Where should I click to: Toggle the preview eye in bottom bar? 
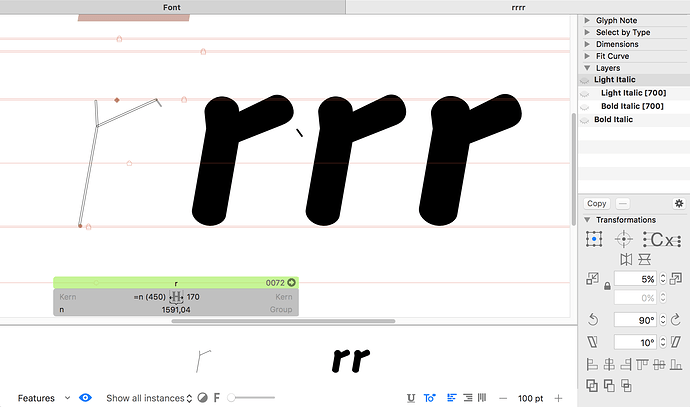point(85,398)
